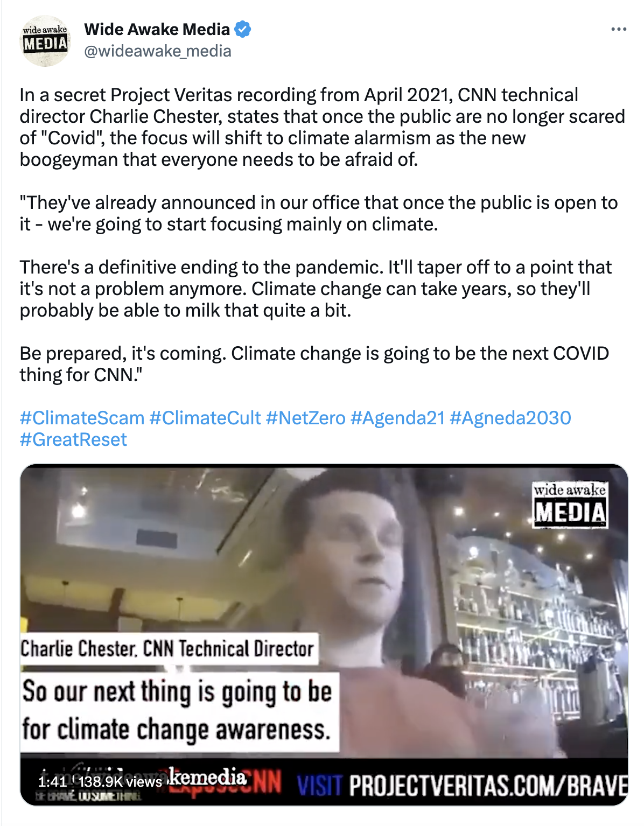Click the tweet body text paragraph
The height and width of the screenshot is (826, 644).
(322, 235)
